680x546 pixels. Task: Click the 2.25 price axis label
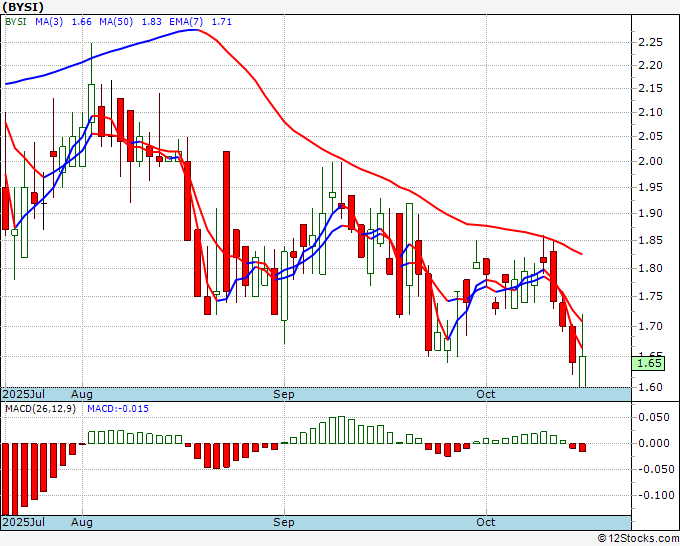pyautogui.click(x=651, y=42)
